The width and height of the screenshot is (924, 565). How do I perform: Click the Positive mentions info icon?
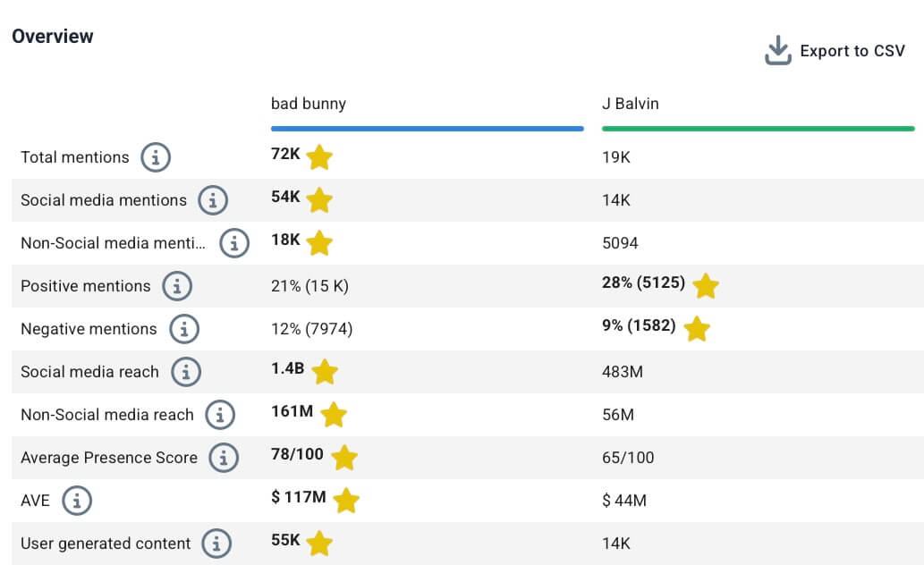tap(178, 286)
